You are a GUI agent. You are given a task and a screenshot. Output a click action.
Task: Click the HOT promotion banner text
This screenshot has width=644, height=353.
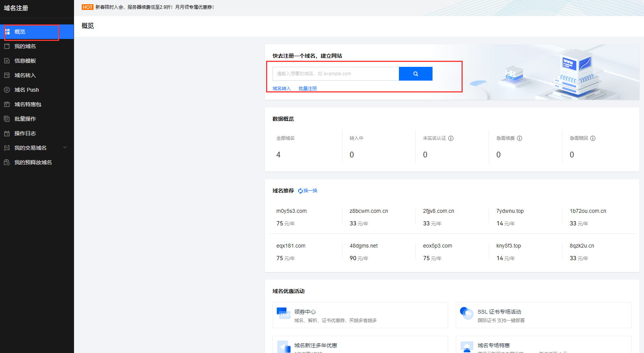154,7
